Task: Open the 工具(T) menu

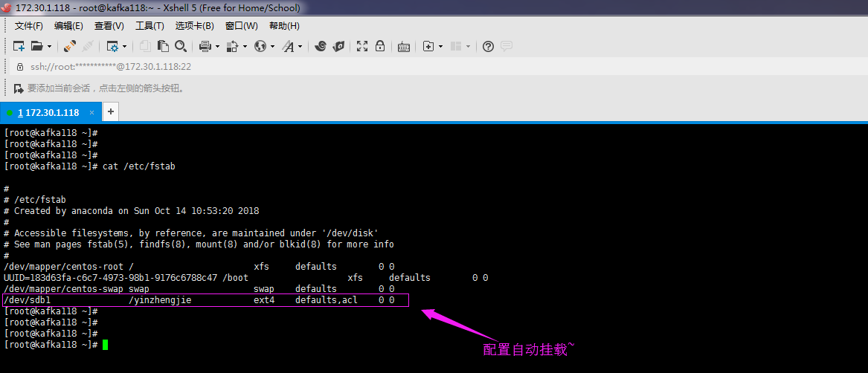Action: click(150, 26)
